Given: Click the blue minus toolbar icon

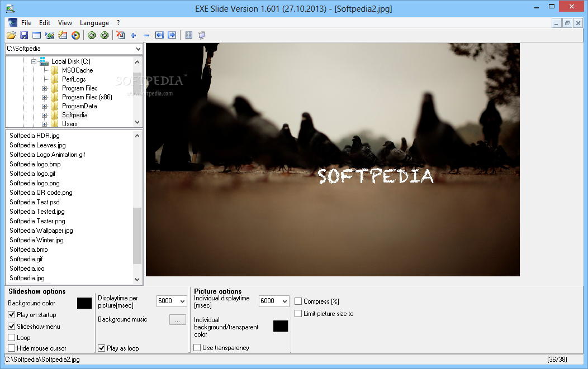Looking at the screenshot, I should point(146,36).
